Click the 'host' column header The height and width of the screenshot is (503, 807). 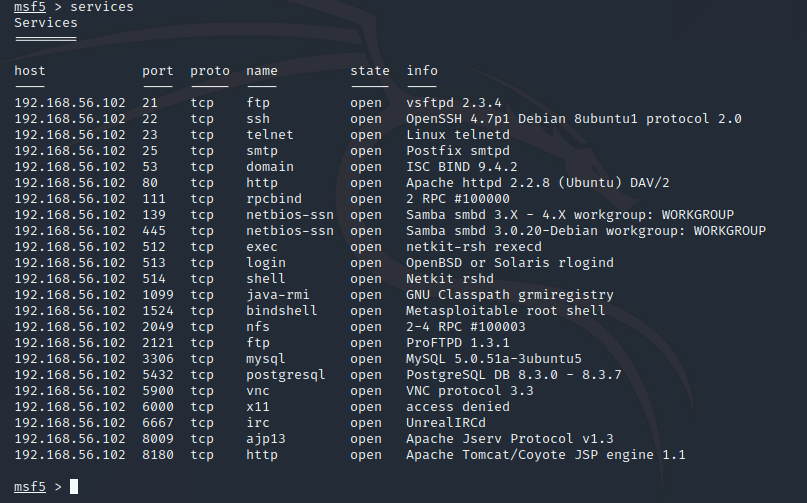tap(29, 71)
